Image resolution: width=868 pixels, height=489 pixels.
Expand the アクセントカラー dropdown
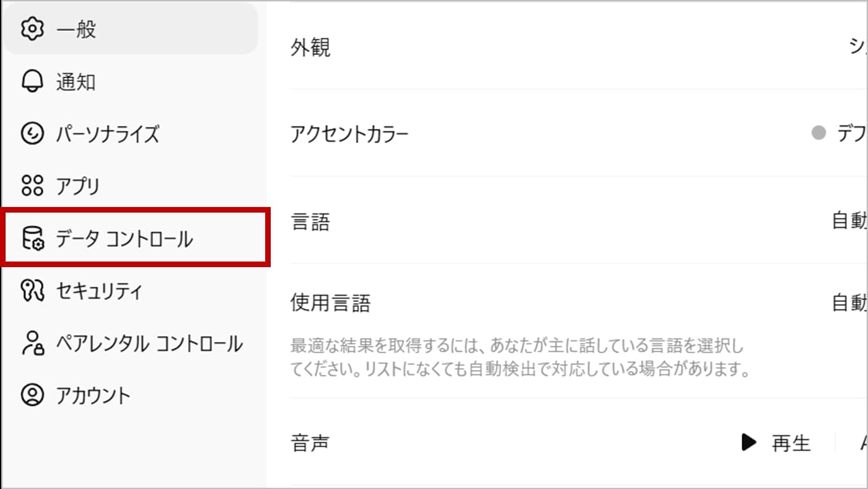pos(850,134)
